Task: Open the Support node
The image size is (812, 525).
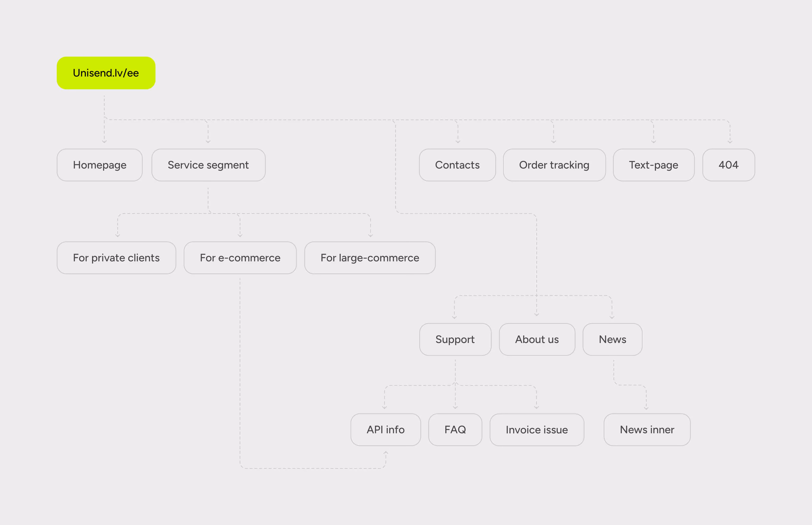Action: click(455, 340)
